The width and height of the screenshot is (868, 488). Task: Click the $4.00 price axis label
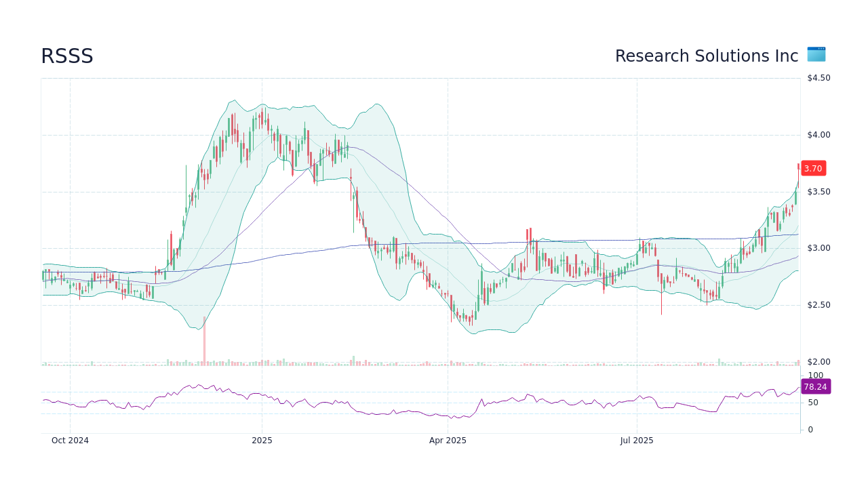point(818,135)
